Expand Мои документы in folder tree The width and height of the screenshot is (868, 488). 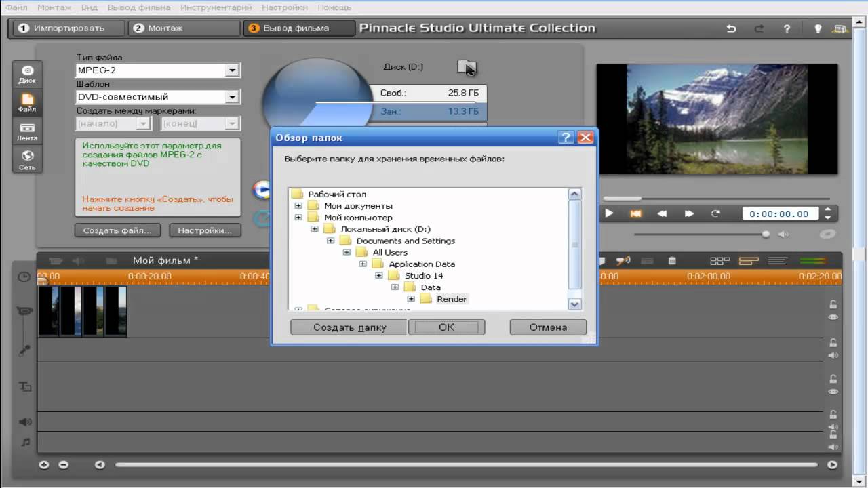[x=298, y=206]
